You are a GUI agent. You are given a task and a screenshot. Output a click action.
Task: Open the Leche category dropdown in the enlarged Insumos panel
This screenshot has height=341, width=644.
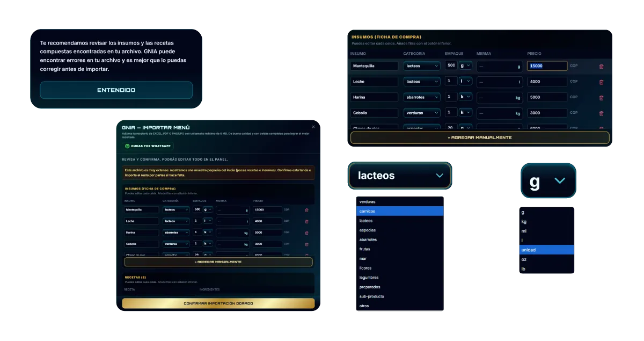pos(422,82)
